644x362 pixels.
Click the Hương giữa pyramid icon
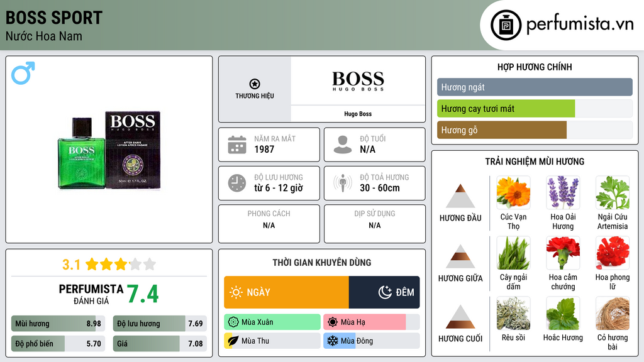pyautogui.click(x=460, y=256)
